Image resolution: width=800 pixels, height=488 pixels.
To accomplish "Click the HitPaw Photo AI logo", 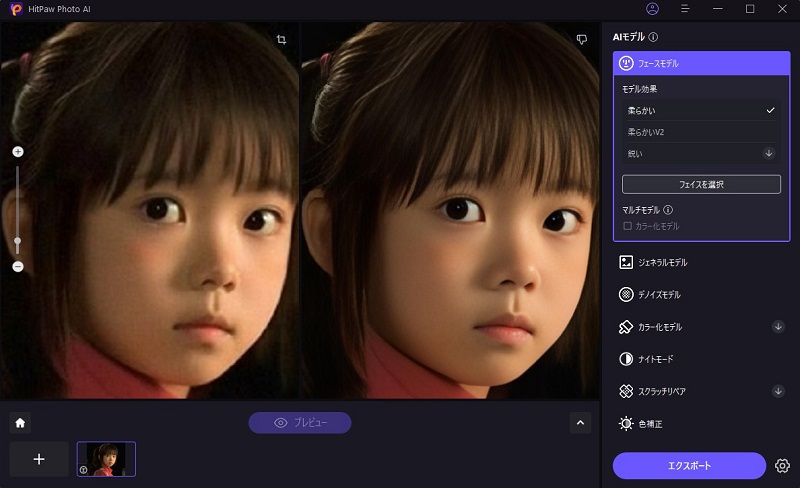I will click(16, 9).
